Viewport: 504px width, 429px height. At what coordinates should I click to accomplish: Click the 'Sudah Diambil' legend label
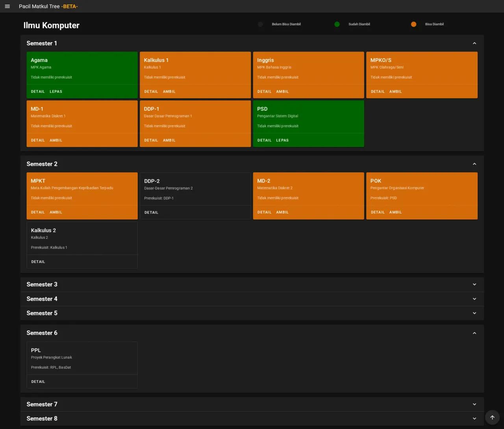tap(359, 24)
